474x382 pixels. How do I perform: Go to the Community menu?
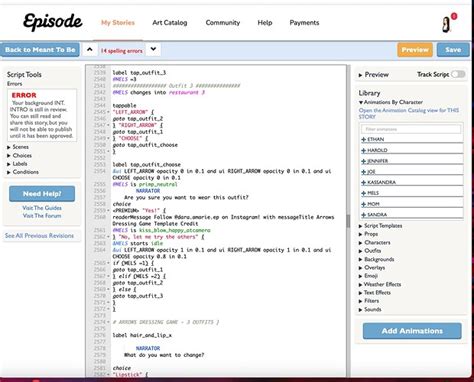point(223,23)
